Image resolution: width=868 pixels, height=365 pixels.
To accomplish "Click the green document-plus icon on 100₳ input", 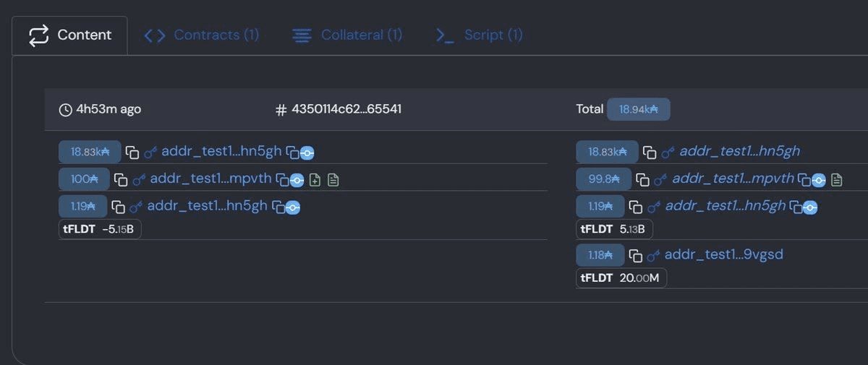I will [315, 180].
